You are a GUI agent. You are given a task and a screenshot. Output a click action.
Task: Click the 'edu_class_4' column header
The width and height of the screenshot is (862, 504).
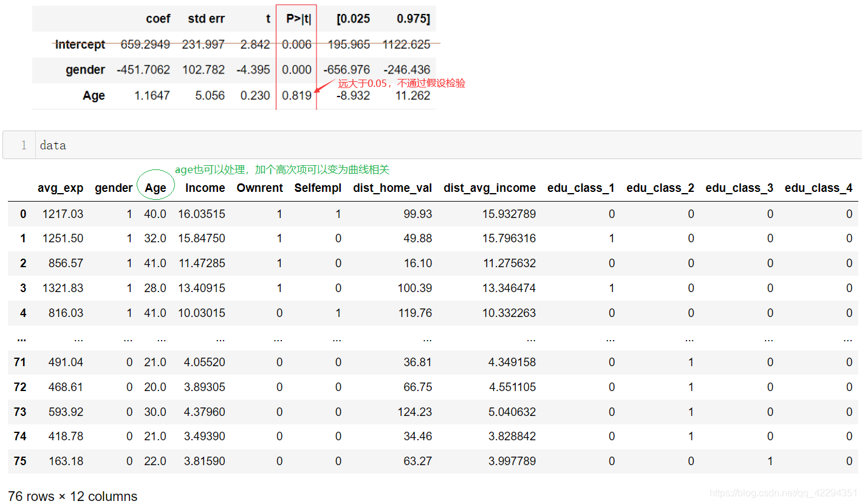[818, 188]
